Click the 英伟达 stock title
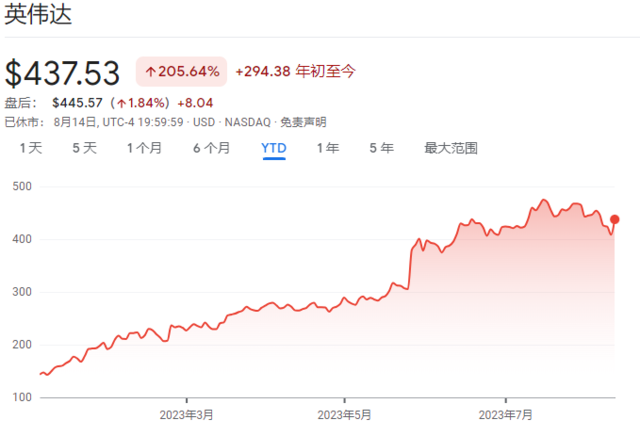The width and height of the screenshot is (640, 436). click(x=38, y=14)
